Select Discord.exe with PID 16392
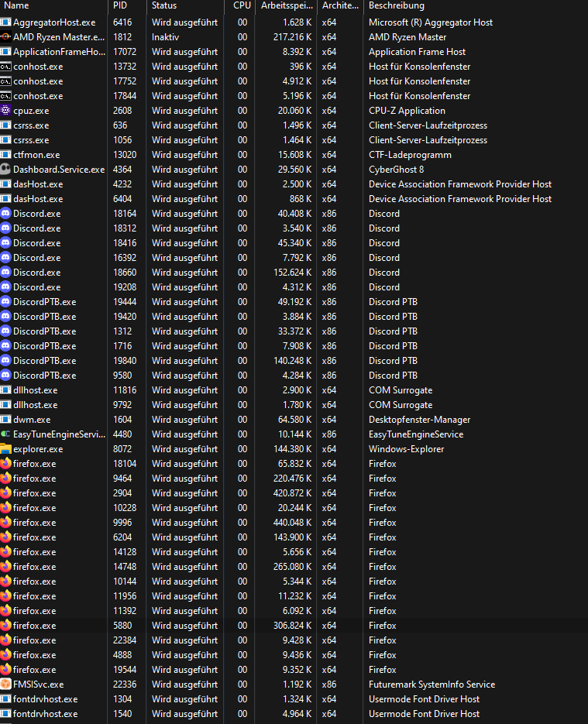The width and height of the screenshot is (588, 724). (x=294, y=258)
